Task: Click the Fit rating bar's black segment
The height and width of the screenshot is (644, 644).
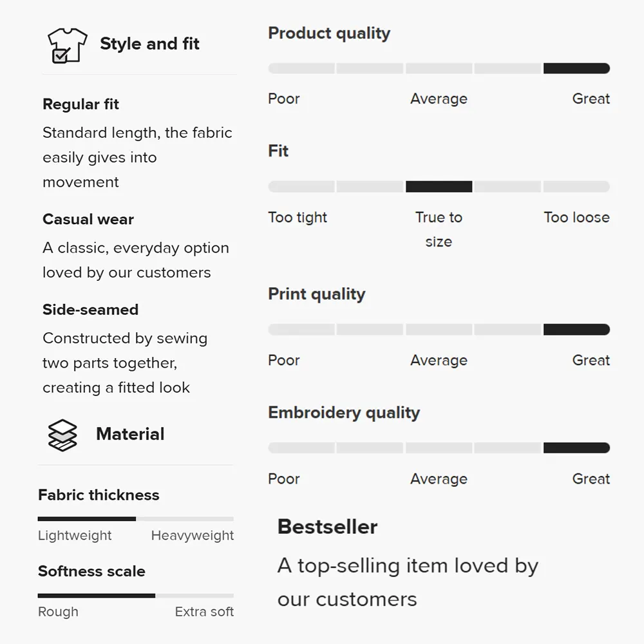Action: tap(439, 187)
